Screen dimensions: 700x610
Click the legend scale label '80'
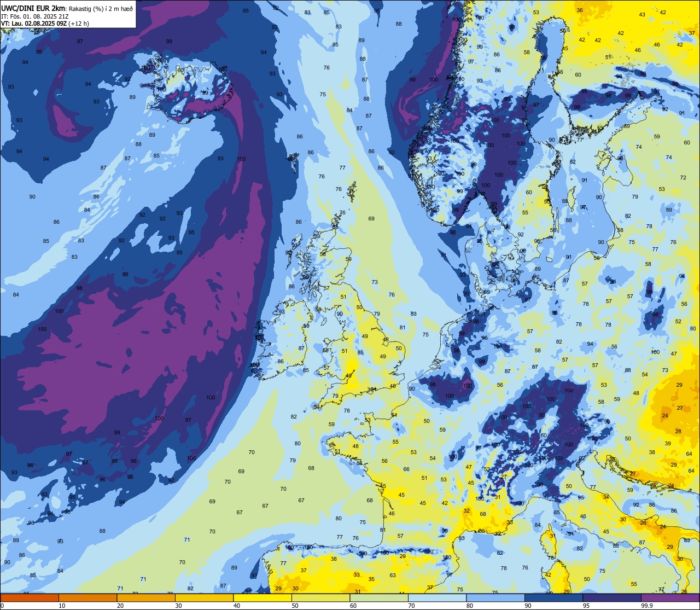click(x=470, y=606)
